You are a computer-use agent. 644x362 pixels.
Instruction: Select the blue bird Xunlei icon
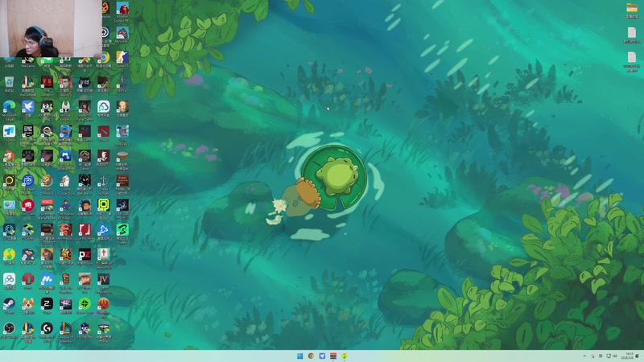click(x=28, y=107)
